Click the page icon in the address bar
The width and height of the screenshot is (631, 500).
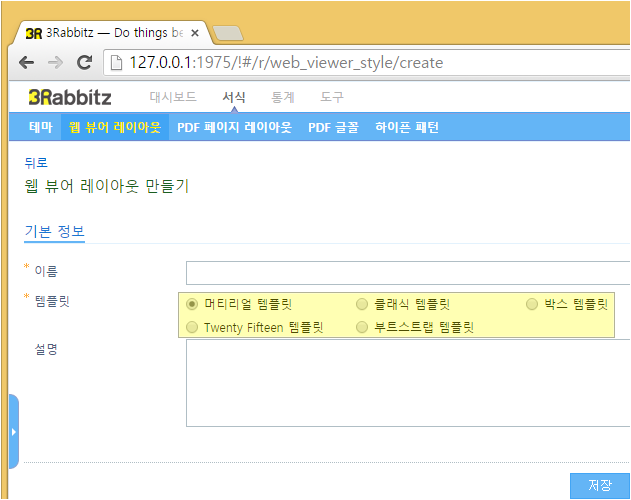coord(116,63)
